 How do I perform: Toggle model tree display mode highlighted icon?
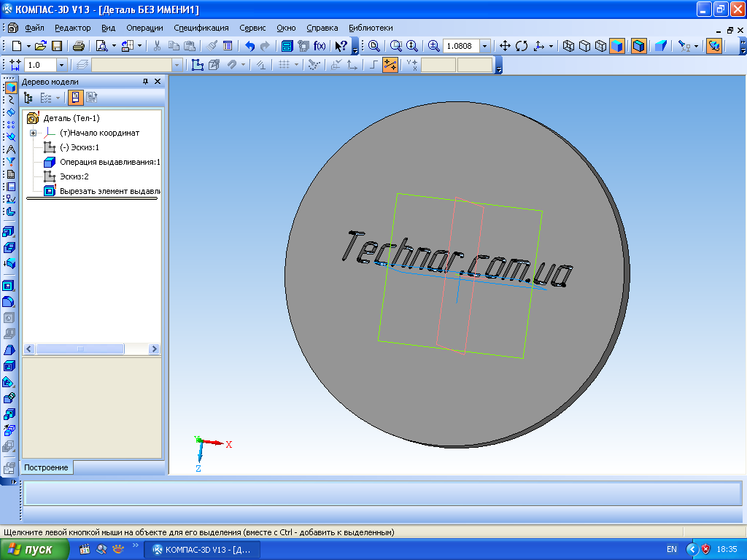pyautogui.click(x=75, y=98)
